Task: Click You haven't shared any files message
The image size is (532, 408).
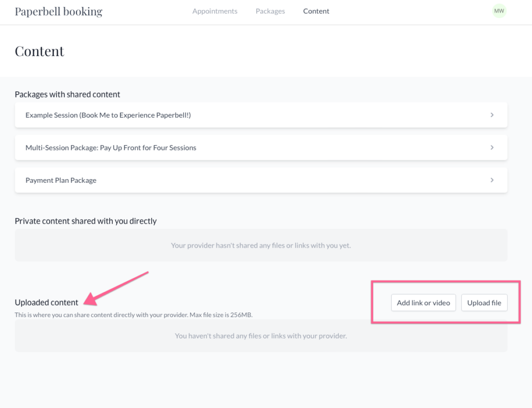Action: 261,336
